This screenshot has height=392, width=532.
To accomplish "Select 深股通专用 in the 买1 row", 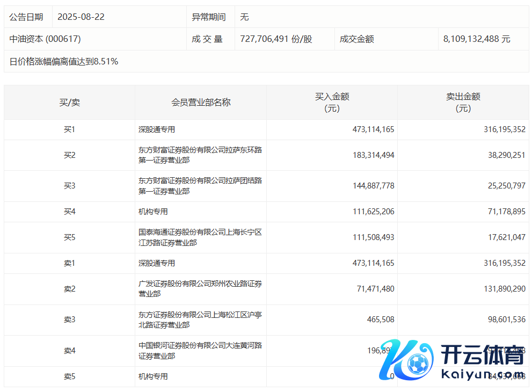I will 157,129.
